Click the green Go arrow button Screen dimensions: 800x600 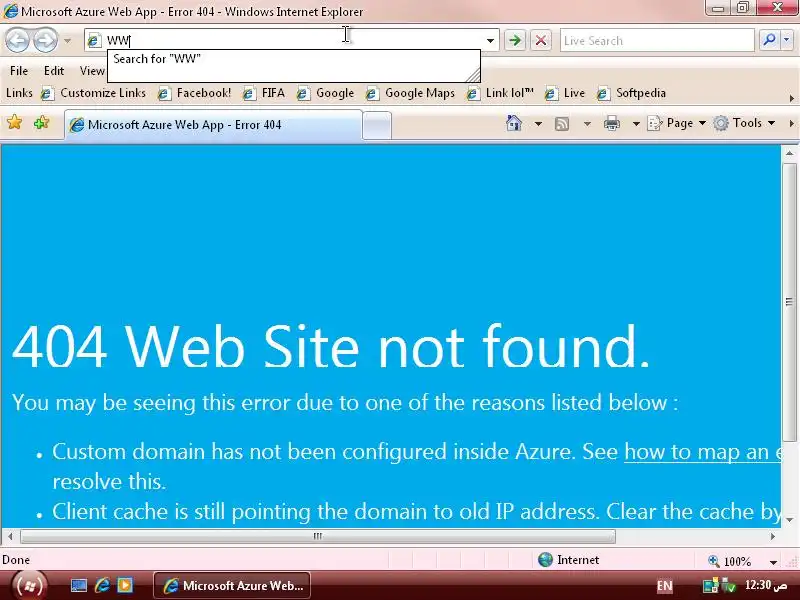click(x=515, y=40)
